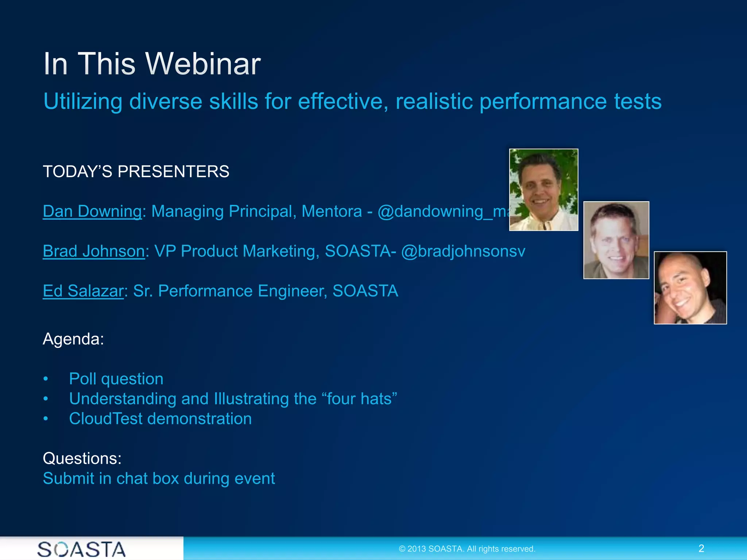Screen dimensions: 747x560
Task: Select the 'Poll question' bullet item
Action: (x=116, y=379)
